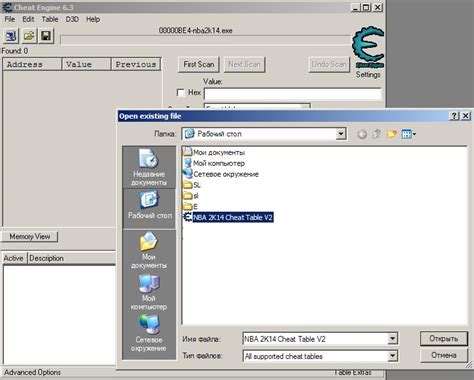Click the save floppy disk toolbar icon

pyautogui.click(x=46, y=36)
